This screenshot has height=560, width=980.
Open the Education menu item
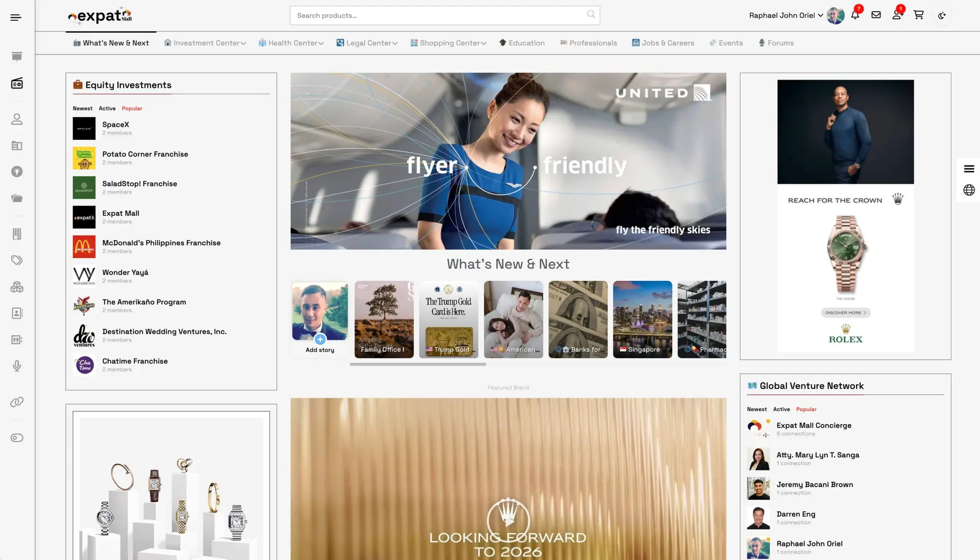(x=522, y=43)
